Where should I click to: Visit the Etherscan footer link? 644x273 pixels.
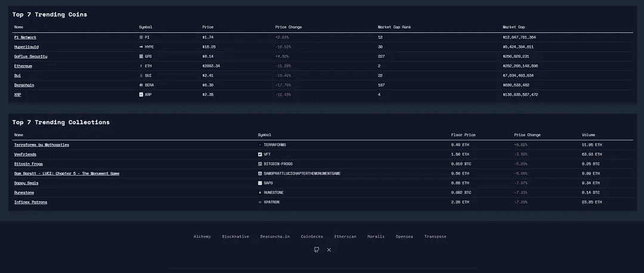tap(345, 237)
